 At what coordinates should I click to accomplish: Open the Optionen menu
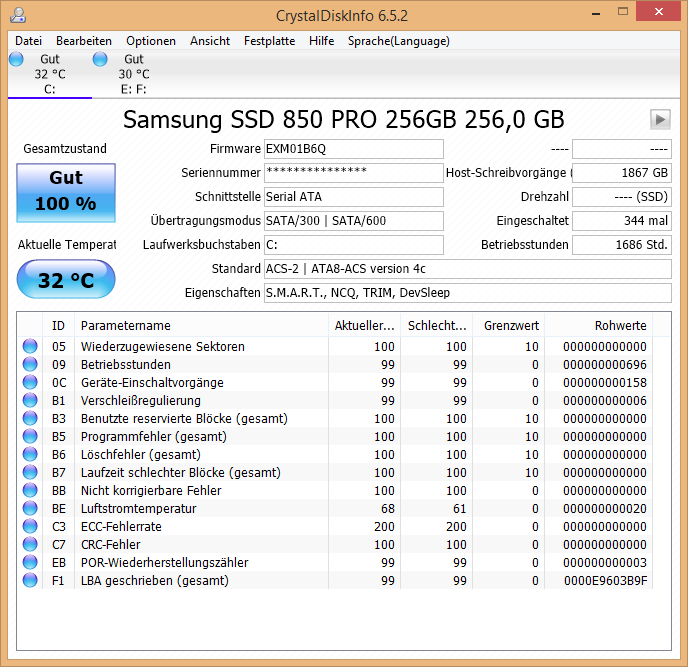[x=151, y=41]
